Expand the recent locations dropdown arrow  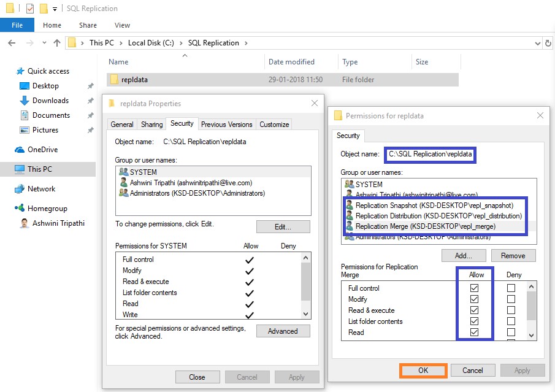44,43
